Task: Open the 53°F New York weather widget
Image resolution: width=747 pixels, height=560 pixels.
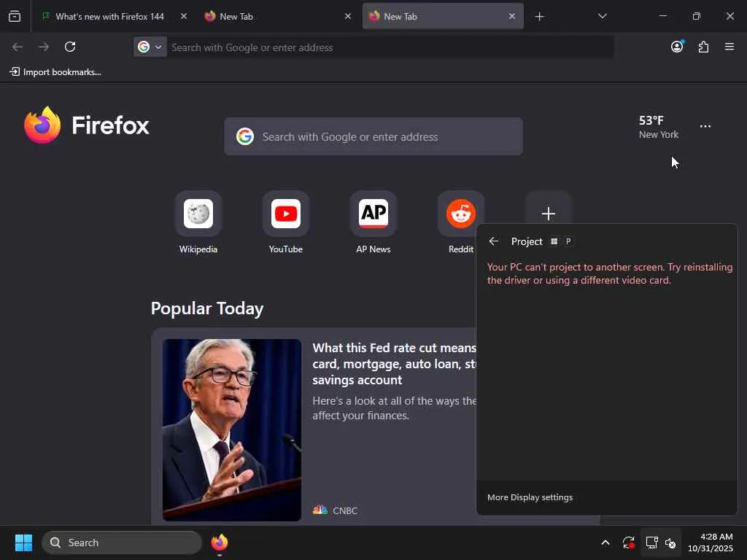Action: coord(659,127)
